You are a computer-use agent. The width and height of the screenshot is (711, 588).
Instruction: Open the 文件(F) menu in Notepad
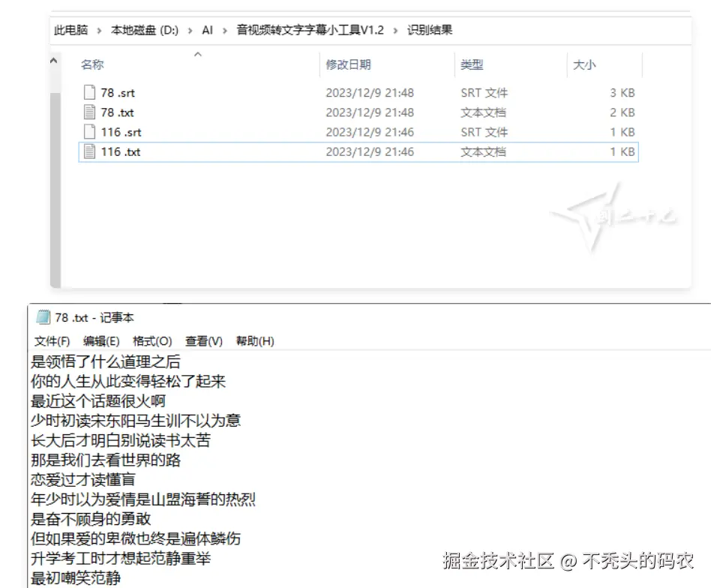[52, 341]
